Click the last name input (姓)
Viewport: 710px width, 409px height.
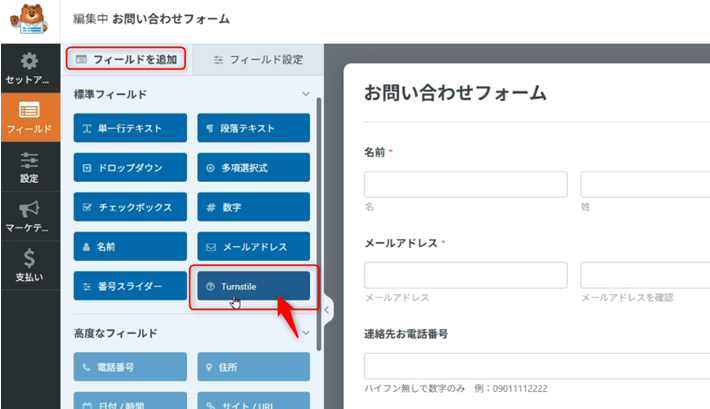pos(645,184)
